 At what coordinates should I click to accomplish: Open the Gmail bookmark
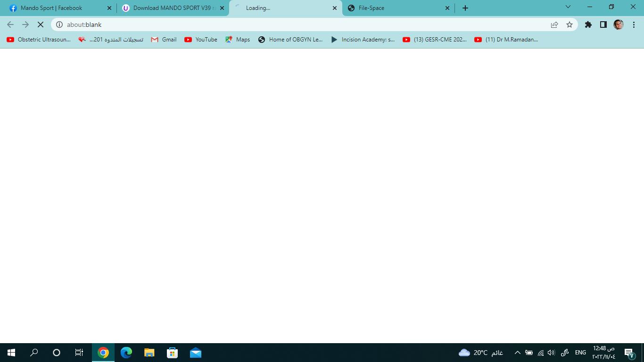coord(164,40)
